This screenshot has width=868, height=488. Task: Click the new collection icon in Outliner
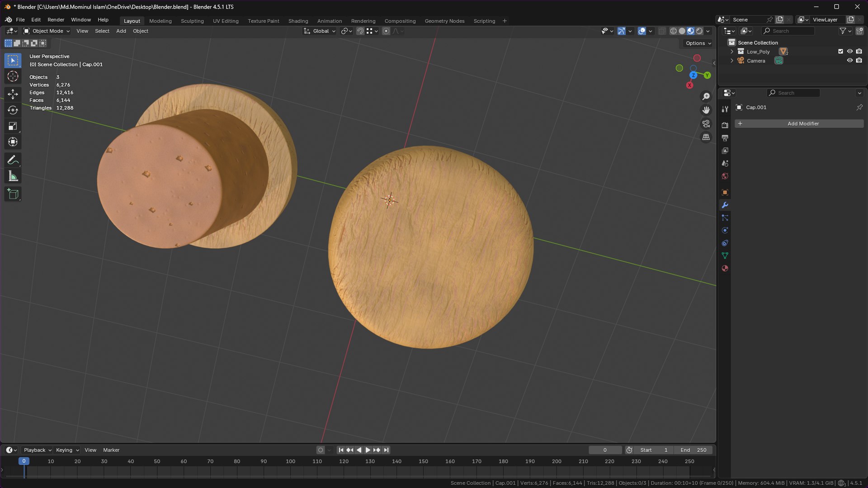859,31
